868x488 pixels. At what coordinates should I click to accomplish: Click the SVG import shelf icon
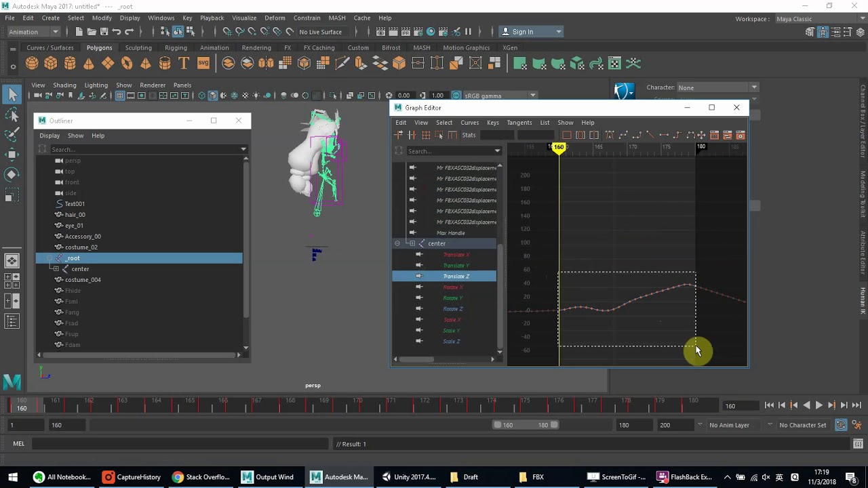(203, 64)
